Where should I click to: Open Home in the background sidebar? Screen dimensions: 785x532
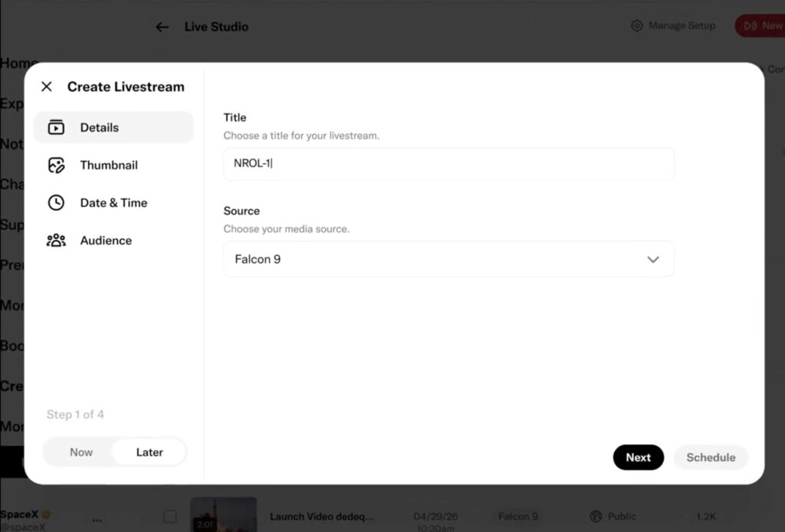click(x=18, y=63)
